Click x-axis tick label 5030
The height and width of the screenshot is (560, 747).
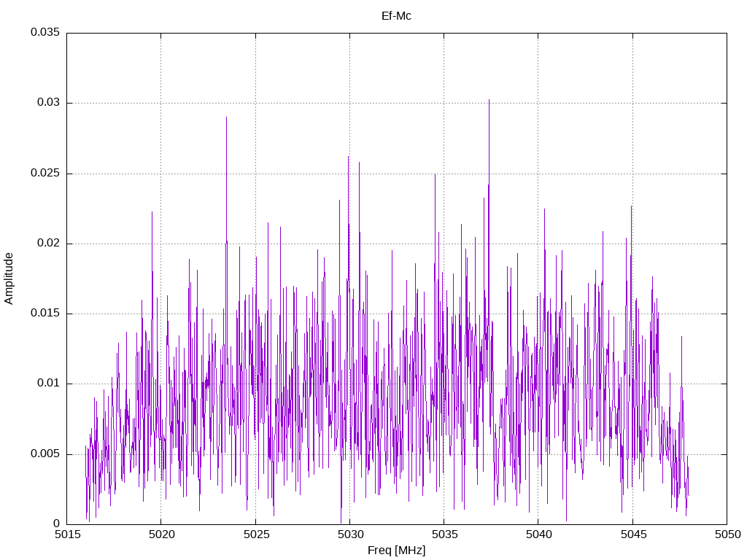pos(350,534)
